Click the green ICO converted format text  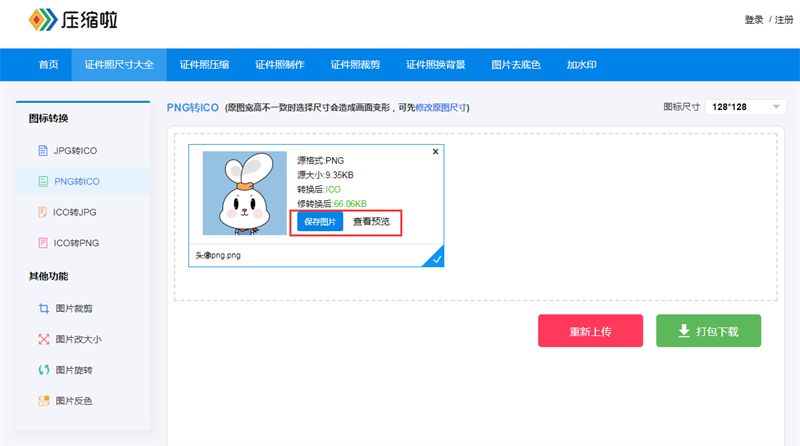pyautogui.click(x=333, y=190)
